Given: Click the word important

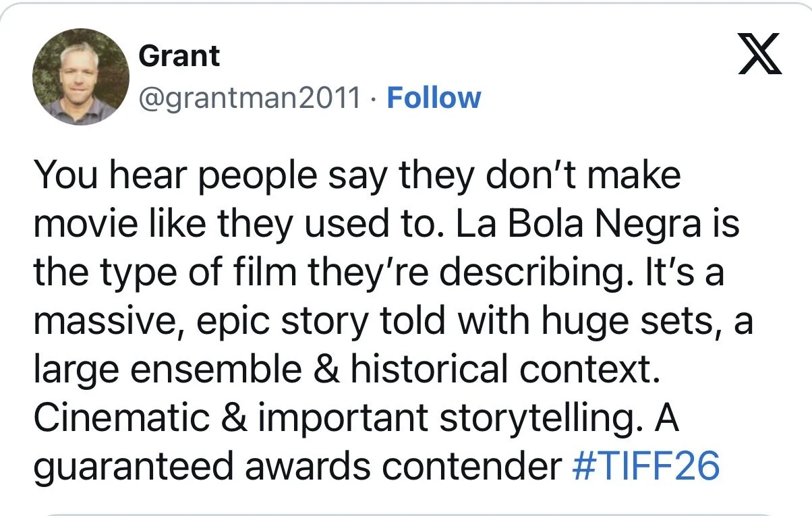Looking at the screenshot, I should pyautogui.click(x=345, y=420).
